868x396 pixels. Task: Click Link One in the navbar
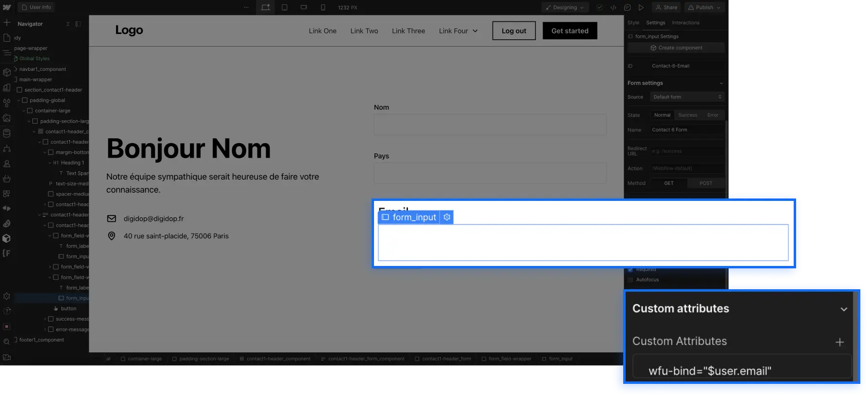tap(323, 31)
